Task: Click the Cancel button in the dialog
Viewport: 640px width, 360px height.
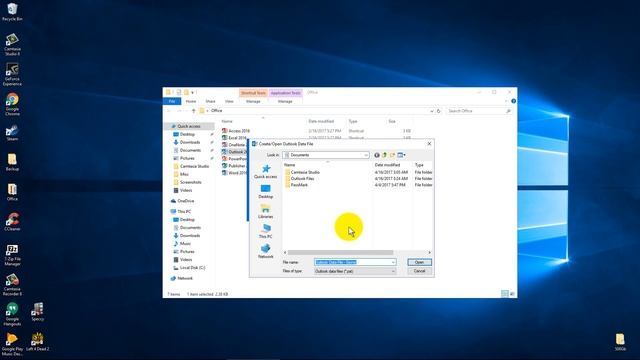Action: (x=419, y=271)
